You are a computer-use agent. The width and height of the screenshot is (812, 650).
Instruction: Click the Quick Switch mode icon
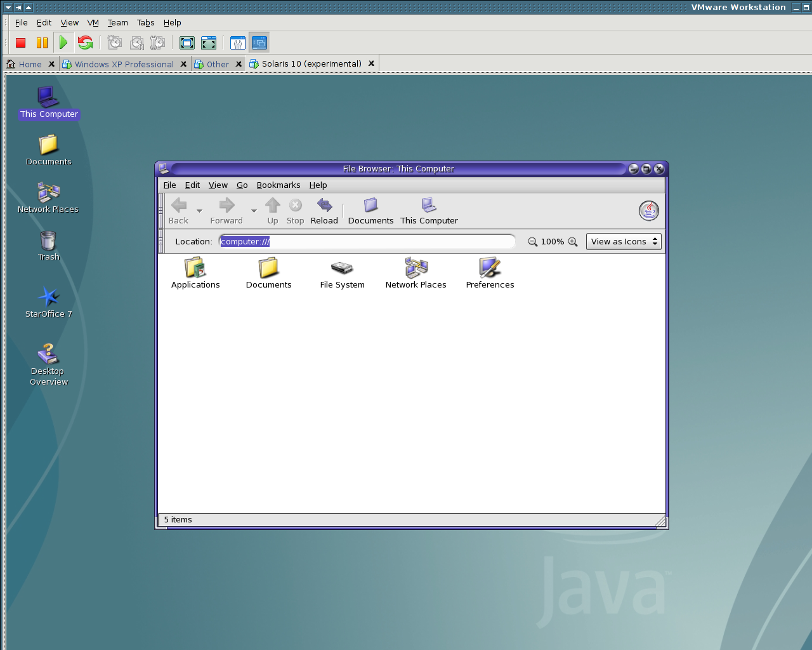coord(209,43)
